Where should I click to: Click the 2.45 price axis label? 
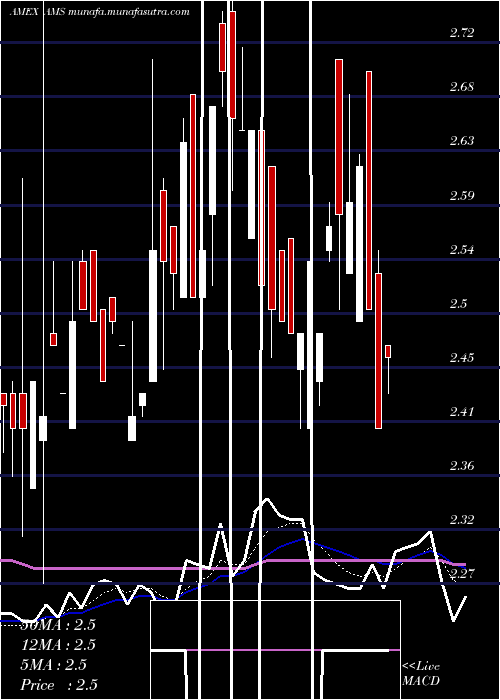(462, 358)
